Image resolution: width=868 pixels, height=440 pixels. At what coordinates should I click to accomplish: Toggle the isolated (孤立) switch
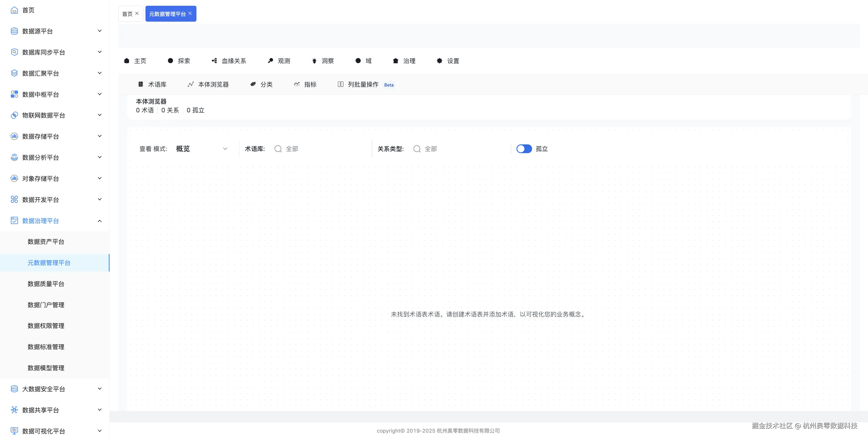pos(524,148)
